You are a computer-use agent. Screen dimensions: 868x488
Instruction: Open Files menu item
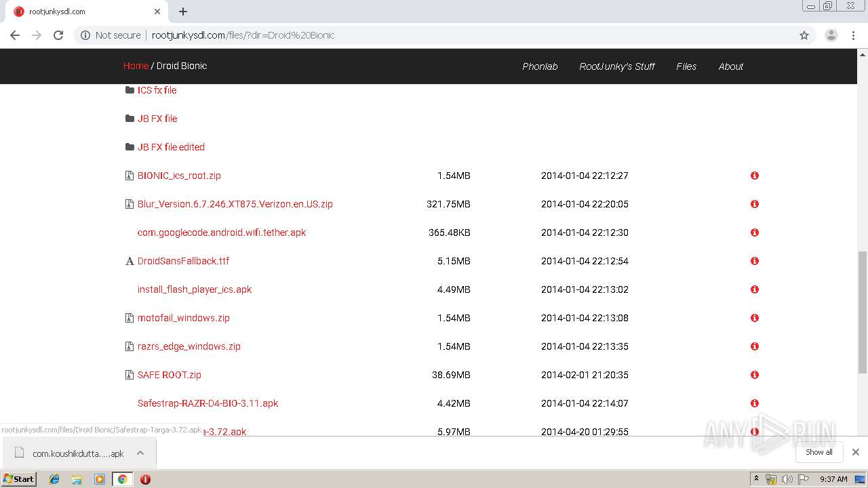pyautogui.click(x=686, y=66)
